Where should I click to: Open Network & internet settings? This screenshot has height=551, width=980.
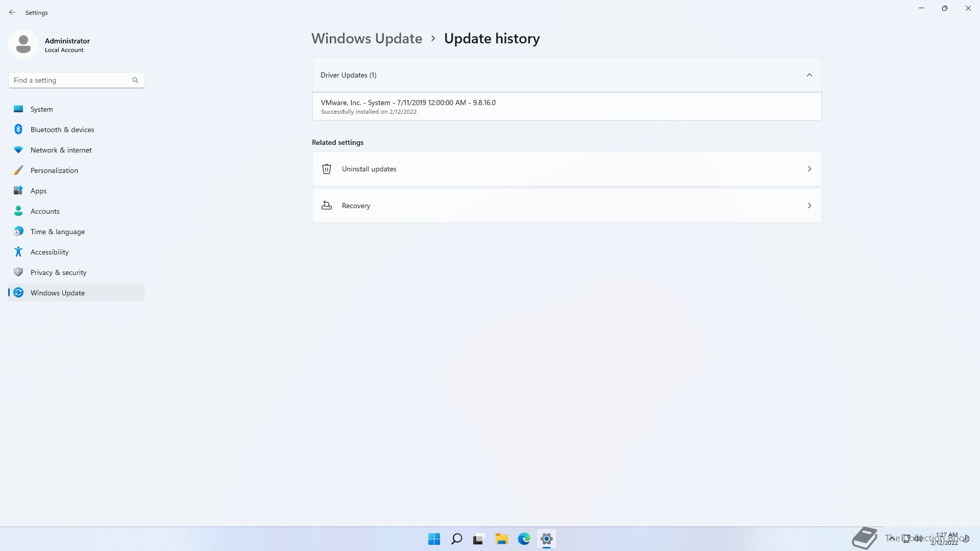tap(77, 149)
